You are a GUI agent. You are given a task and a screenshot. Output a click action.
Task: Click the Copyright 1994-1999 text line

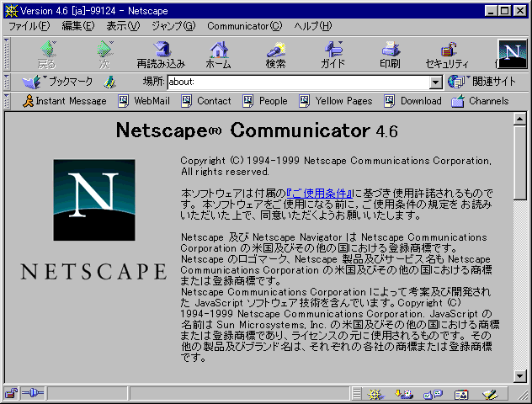coord(336,161)
